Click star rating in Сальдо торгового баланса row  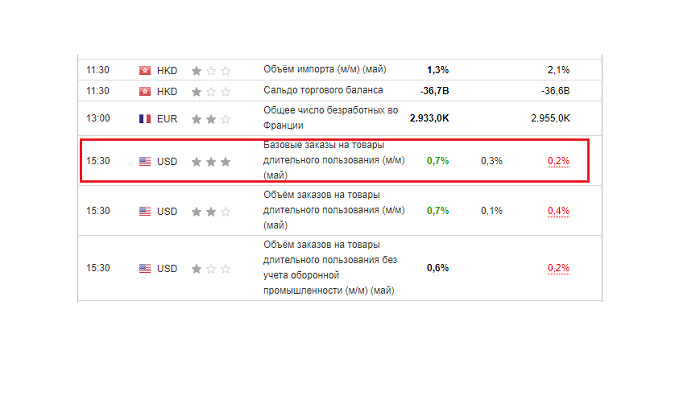point(211,91)
